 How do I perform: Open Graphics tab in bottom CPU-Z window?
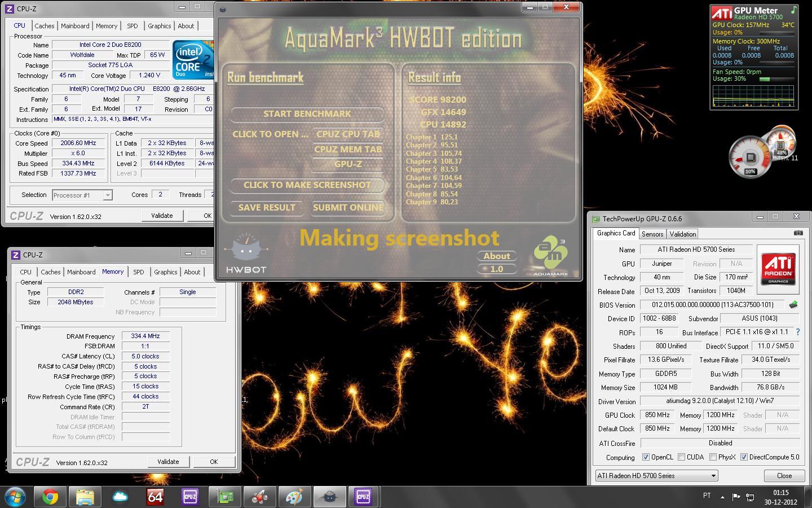click(x=166, y=272)
